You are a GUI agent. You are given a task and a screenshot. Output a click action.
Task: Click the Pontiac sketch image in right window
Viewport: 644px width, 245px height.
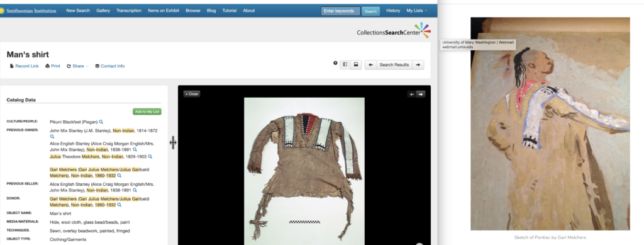pyautogui.click(x=550, y=123)
